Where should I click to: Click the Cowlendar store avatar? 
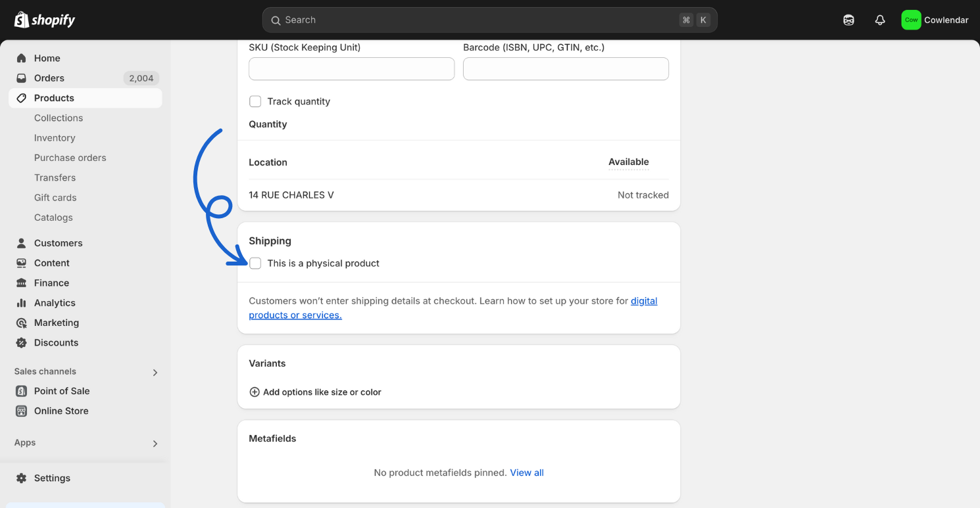[x=911, y=20]
